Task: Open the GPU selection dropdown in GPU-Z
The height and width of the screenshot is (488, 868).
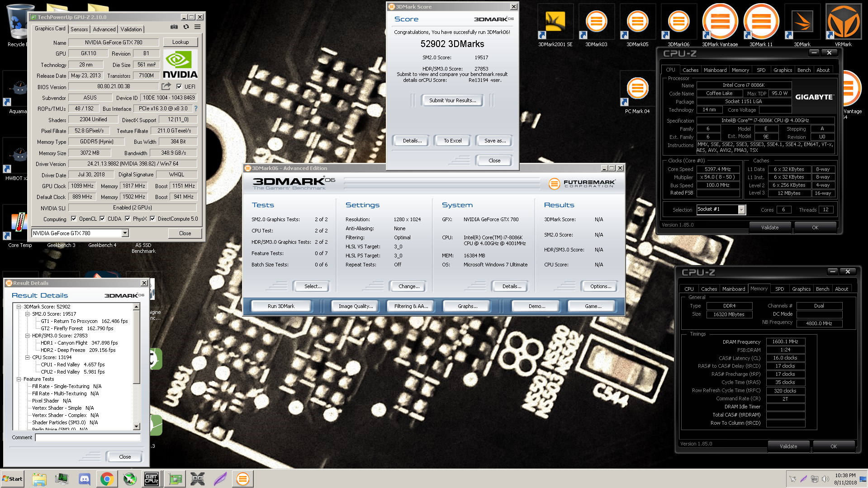Action: click(x=125, y=233)
